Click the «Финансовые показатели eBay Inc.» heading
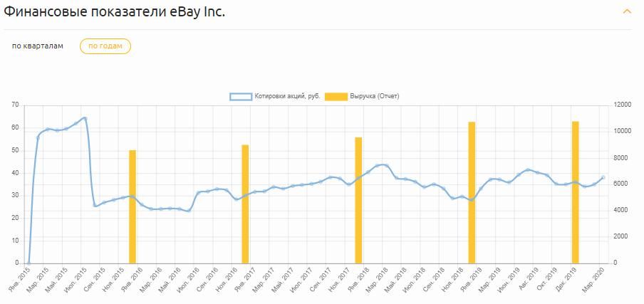644x304 pixels. click(x=115, y=12)
